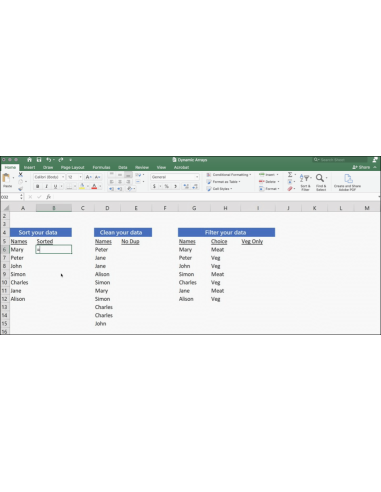Click the Fill down icon below AutoSum

pos(290,182)
